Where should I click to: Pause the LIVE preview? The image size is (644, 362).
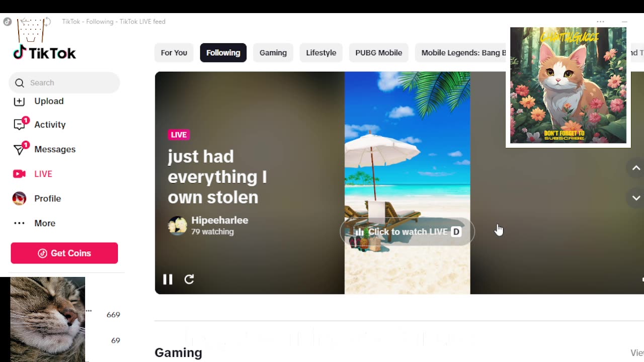pos(168,279)
